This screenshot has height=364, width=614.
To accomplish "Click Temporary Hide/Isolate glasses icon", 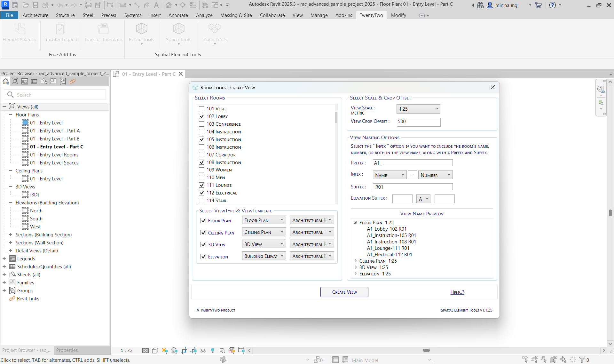I will click(203, 351).
